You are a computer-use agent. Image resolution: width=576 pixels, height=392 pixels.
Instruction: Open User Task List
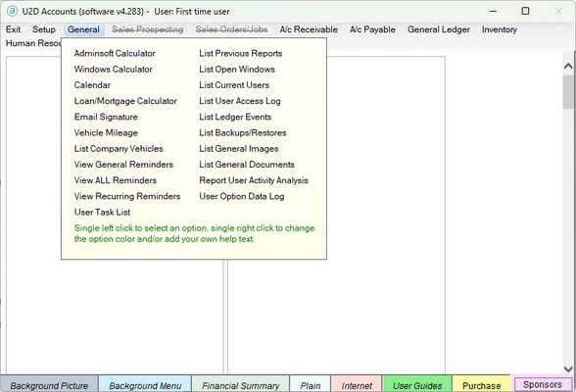[102, 212]
